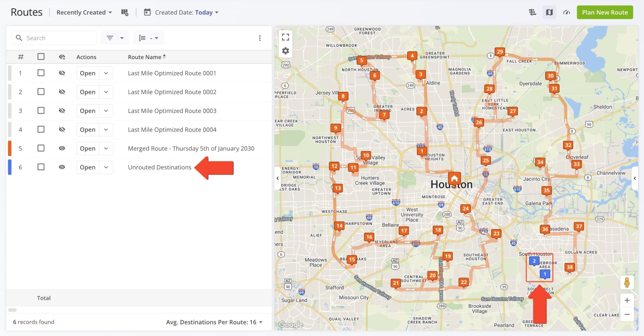The width and height of the screenshot is (644, 336).
Task: Open the route named Unrouted Destinations
Action: (x=87, y=167)
